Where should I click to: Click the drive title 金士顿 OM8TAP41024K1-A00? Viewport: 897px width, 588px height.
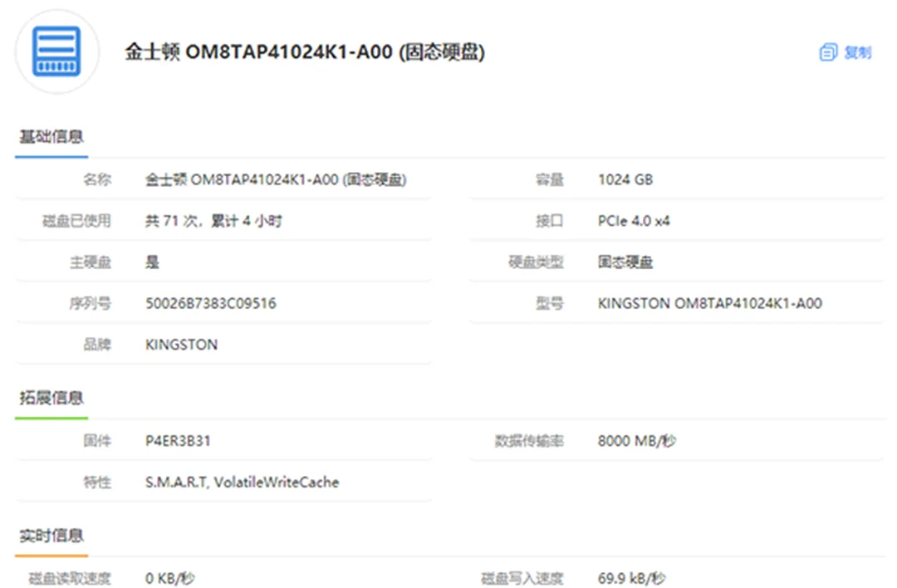304,52
